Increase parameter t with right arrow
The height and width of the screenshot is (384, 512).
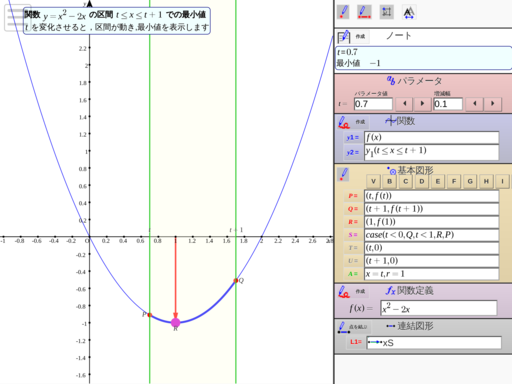422,104
